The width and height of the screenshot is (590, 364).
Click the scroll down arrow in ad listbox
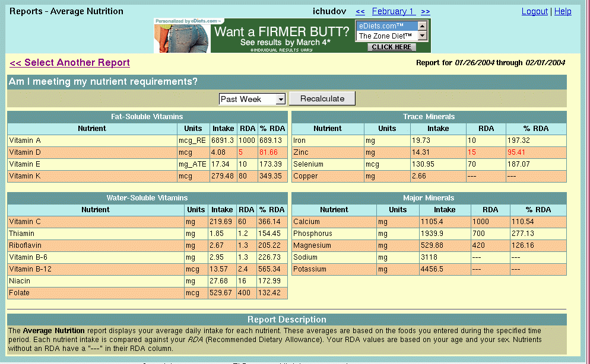423,36
